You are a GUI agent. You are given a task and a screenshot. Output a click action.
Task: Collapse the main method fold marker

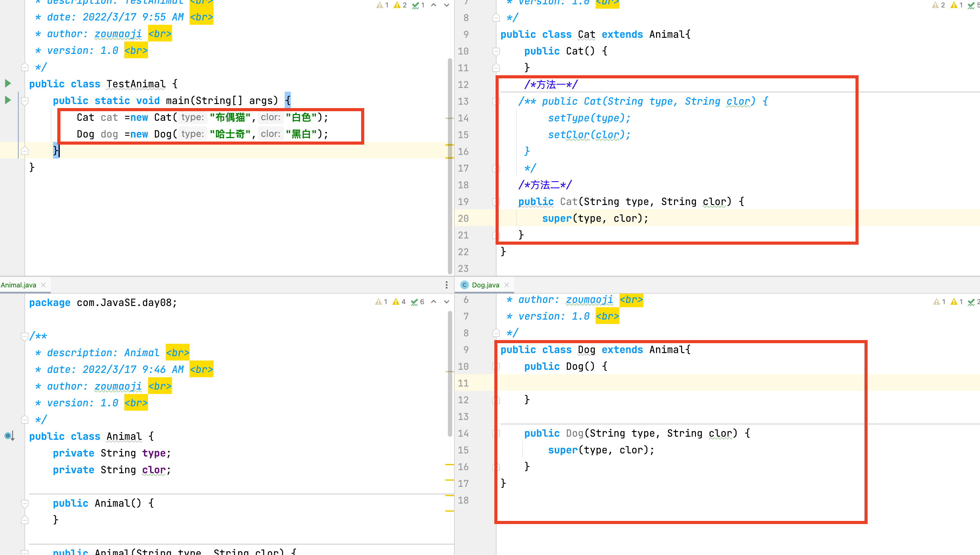pyautogui.click(x=25, y=101)
